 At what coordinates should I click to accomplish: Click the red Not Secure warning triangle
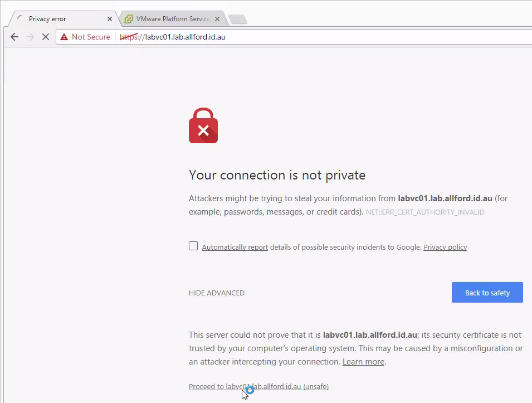tap(64, 37)
